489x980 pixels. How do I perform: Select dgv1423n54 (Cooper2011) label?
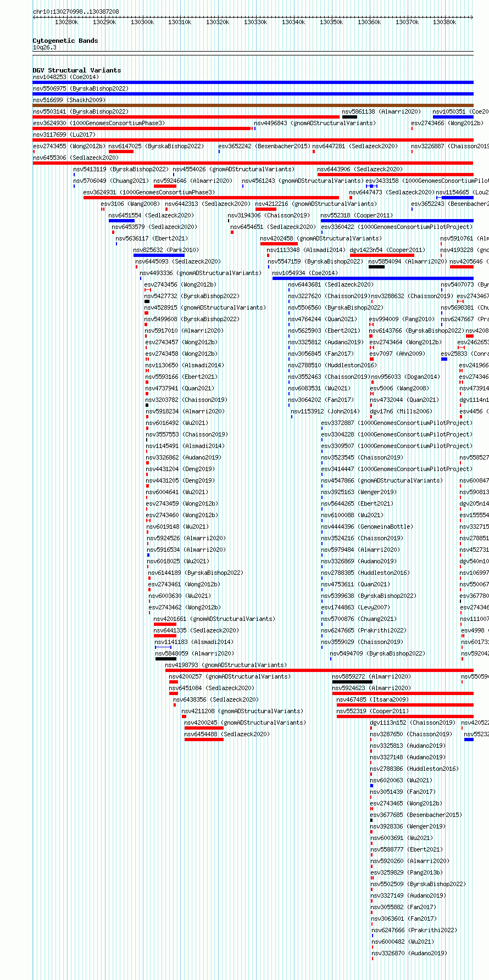[387, 250]
